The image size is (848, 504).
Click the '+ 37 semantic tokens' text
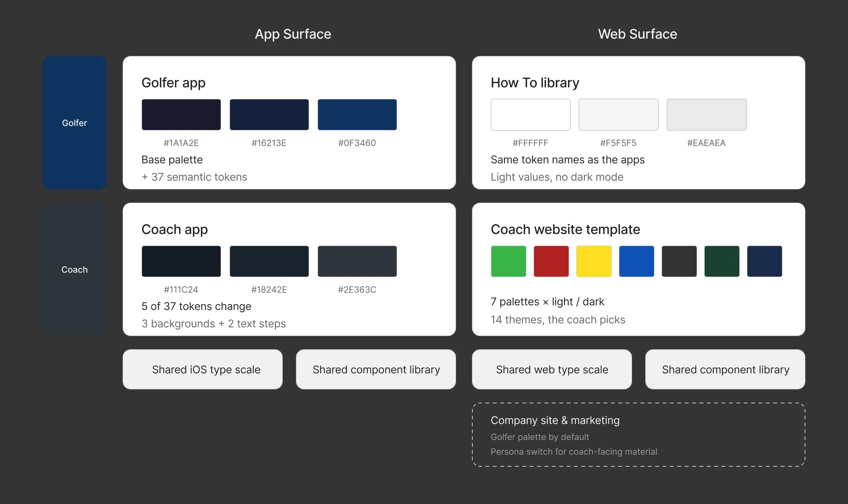194,177
